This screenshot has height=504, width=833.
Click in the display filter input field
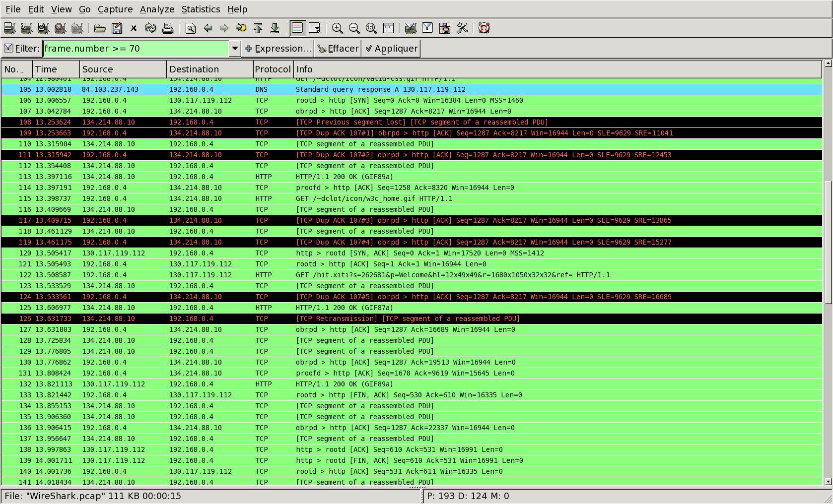coord(136,49)
